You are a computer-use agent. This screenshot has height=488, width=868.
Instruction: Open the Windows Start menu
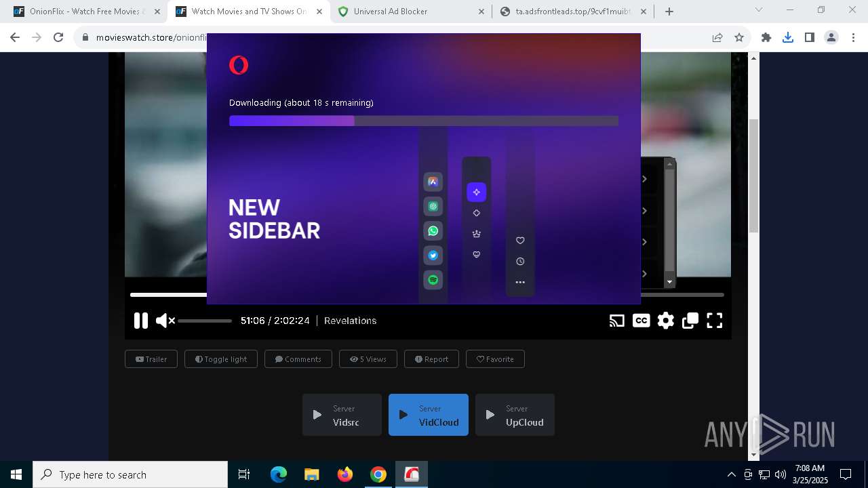16,474
